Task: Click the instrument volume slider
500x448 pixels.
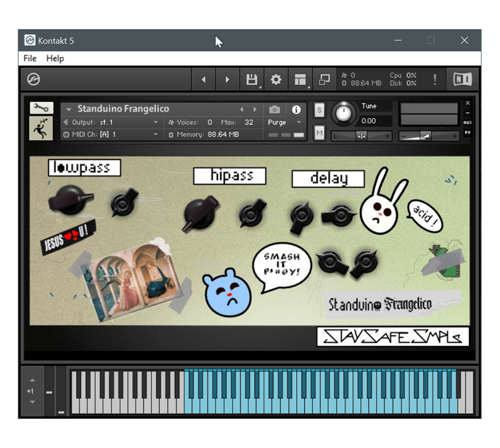Action: tap(429, 136)
